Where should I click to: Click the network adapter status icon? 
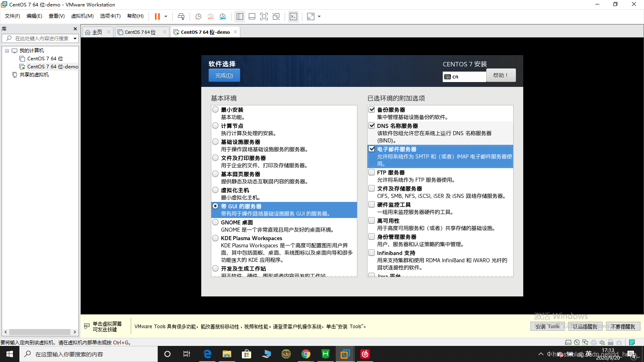[585, 342]
